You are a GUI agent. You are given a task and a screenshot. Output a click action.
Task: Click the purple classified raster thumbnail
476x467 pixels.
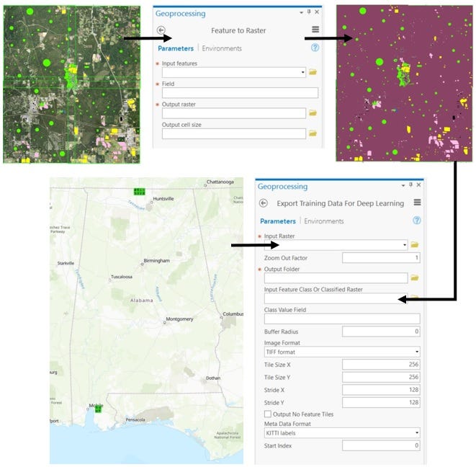pyautogui.click(x=405, y=83)
